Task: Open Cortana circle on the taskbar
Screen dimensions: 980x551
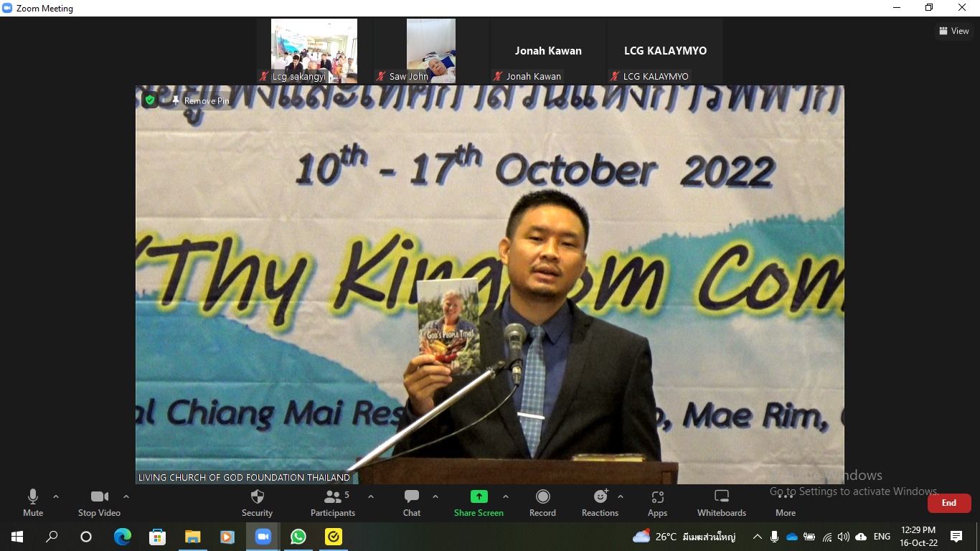Action: (86, 537)
